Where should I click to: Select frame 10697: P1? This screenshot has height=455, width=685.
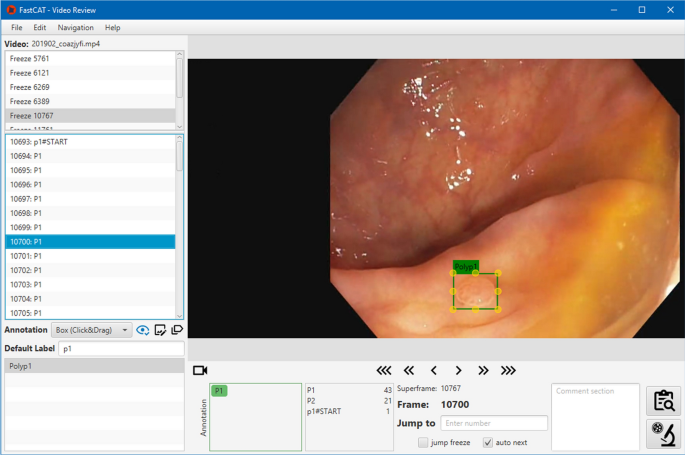tap(90, 199)
